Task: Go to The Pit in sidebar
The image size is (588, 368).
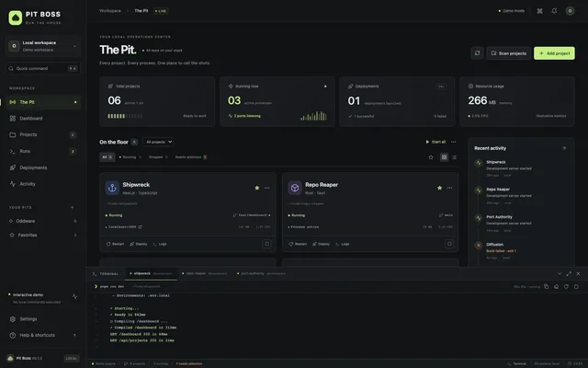Action: 43,102
